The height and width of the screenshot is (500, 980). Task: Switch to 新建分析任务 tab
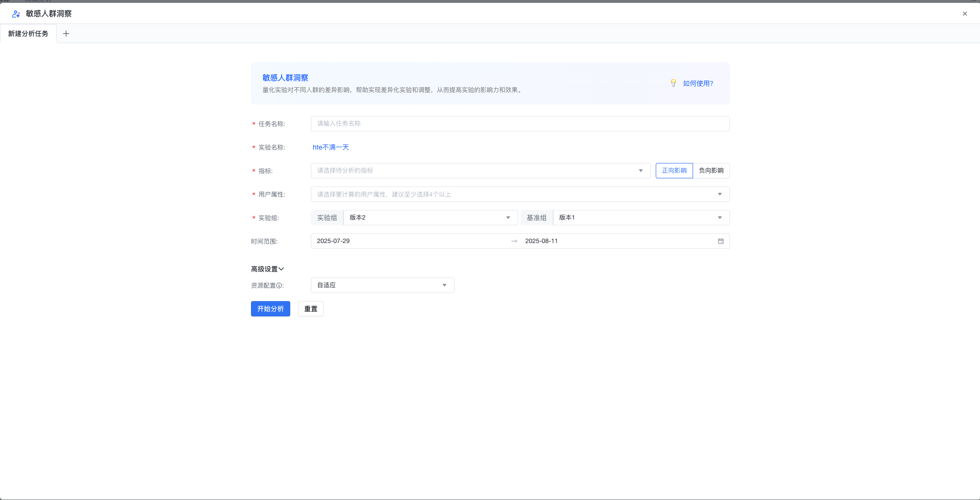click(28, 34)
